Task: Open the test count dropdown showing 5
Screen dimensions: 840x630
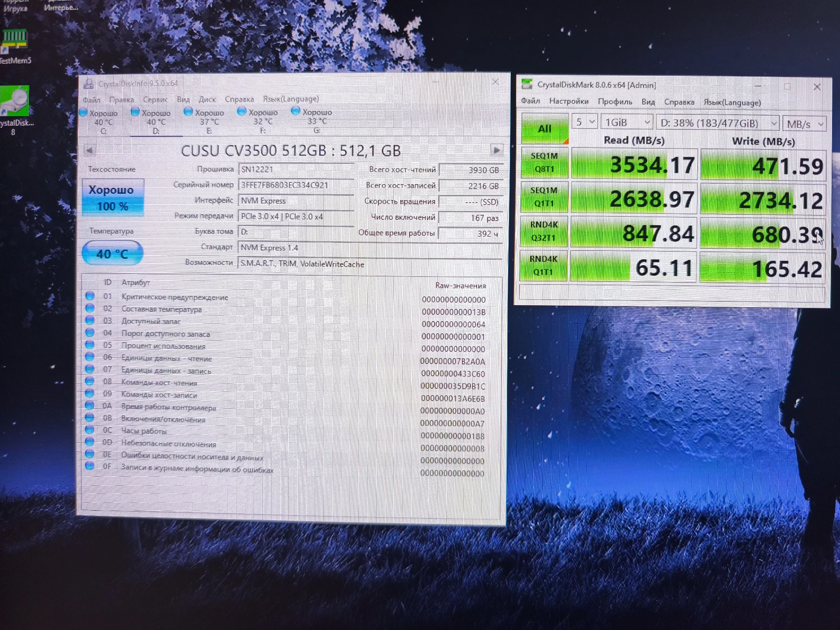Action: (585, 122)
